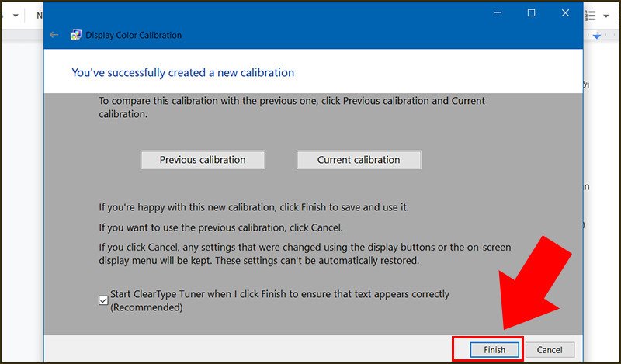Disable the Start ClearType Tuner checkbox
621x364 pixels.
click(104, 300)
